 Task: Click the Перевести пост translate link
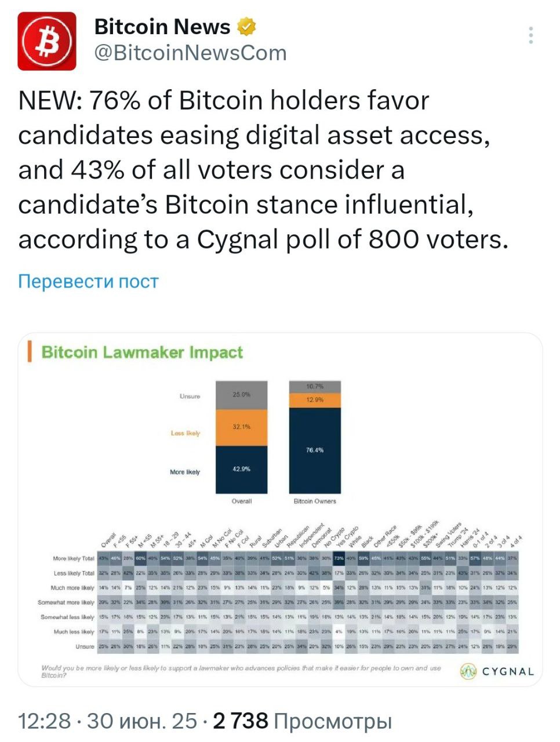[x=88, y=281]
